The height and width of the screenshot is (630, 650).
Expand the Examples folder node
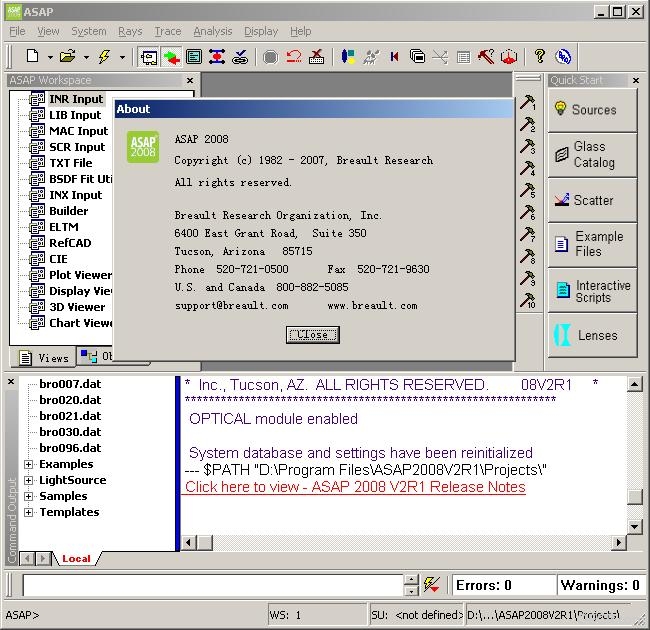point(28,464)
